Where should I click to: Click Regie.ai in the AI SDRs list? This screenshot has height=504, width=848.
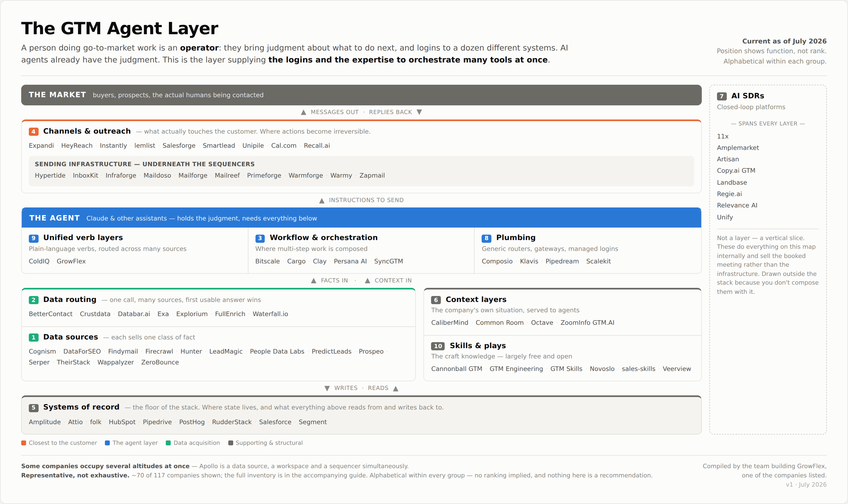(729, 194)
